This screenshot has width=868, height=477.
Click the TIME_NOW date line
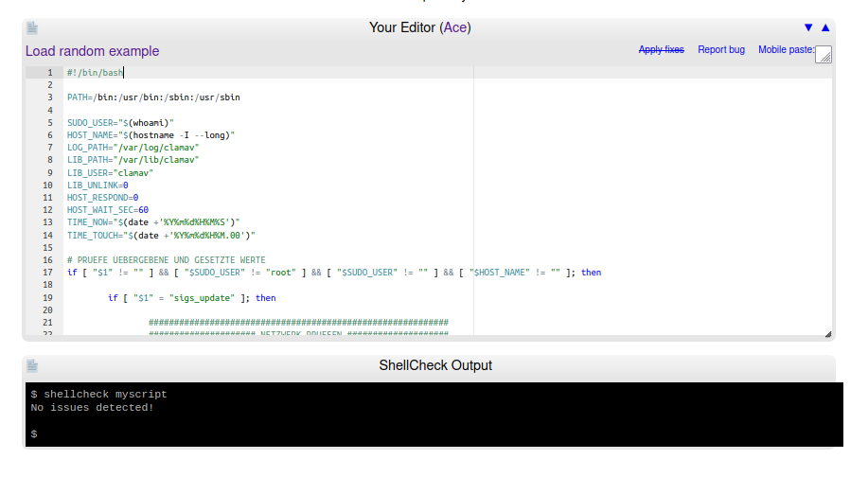click(x=154, y=222)
